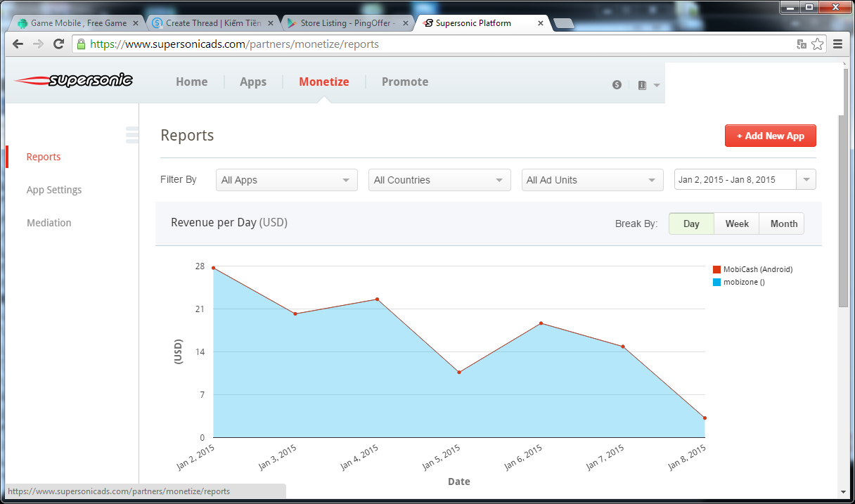Bookmark page with star icon

(817, 44)
